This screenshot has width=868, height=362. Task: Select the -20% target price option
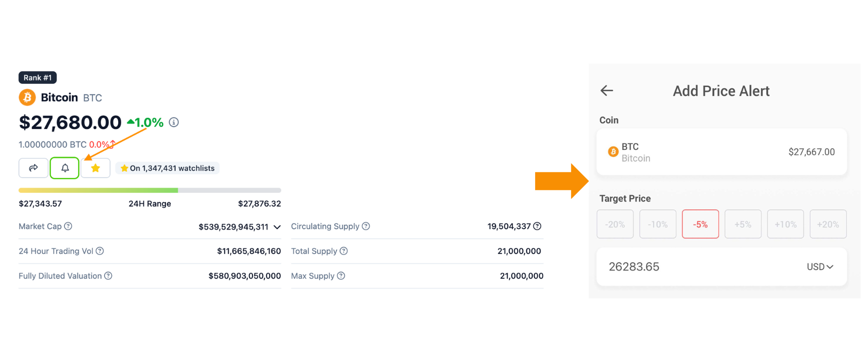click(615, 224)
